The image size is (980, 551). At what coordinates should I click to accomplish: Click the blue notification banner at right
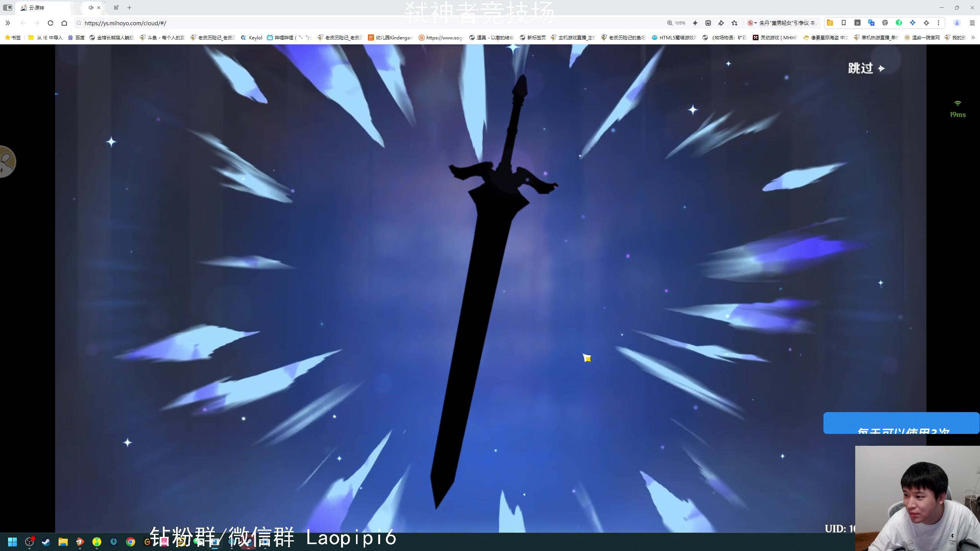(x=902, y=423)
